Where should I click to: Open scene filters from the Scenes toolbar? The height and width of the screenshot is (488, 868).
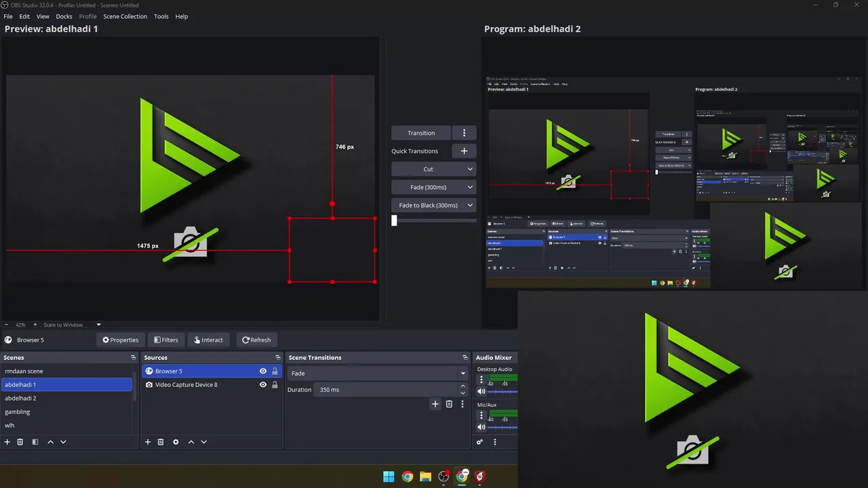pos(35,442)
